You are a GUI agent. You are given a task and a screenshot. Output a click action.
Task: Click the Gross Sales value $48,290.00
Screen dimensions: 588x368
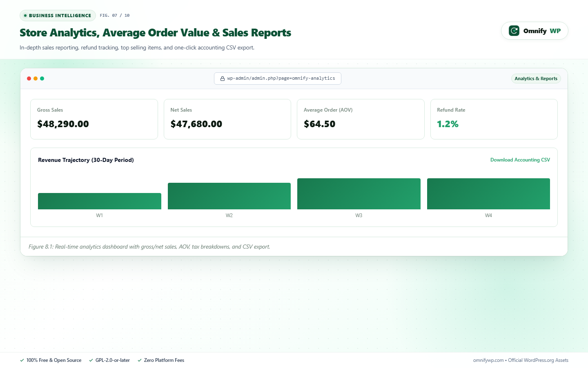click(x=63, y=124)
